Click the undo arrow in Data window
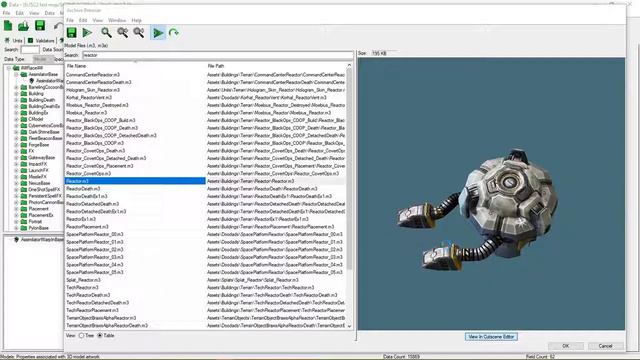Screen dimensions: 640x360 point(58,26)
